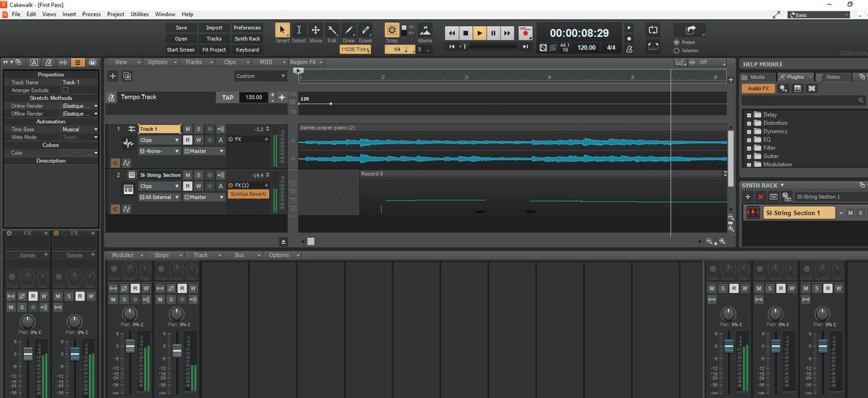Click the Fast Forward transport button
The height and width of the screenshot is (398, 868).
point(507,33)
